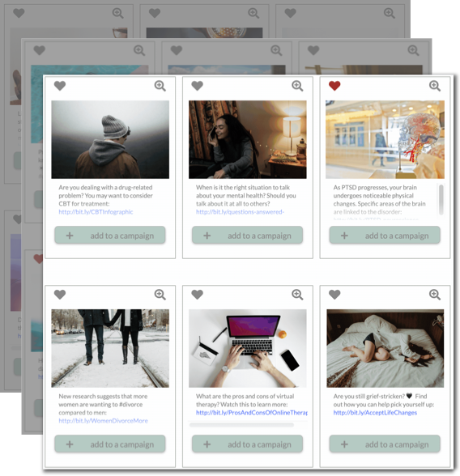This screenshot has height=476, width=460.
Task: Click heart on middle window's first card
Action: (x=39, y=50)
